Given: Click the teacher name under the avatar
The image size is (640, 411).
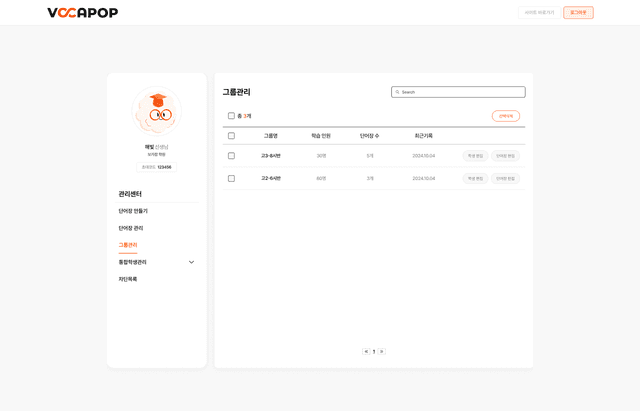Looking at the screenshot, I should tap(156, 147).
